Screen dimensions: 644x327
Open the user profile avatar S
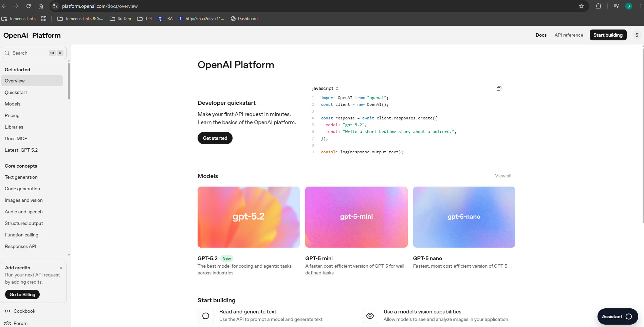(x=637, y=35)
